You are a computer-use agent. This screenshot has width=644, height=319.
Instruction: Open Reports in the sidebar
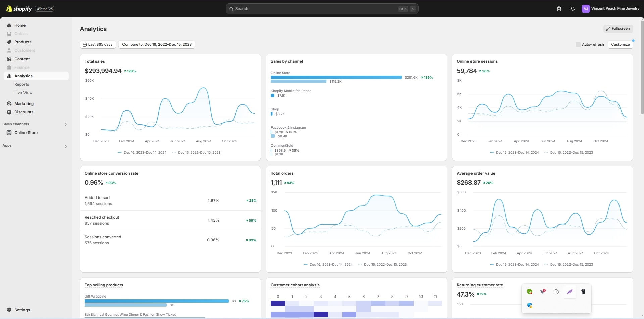click(21, 84)
